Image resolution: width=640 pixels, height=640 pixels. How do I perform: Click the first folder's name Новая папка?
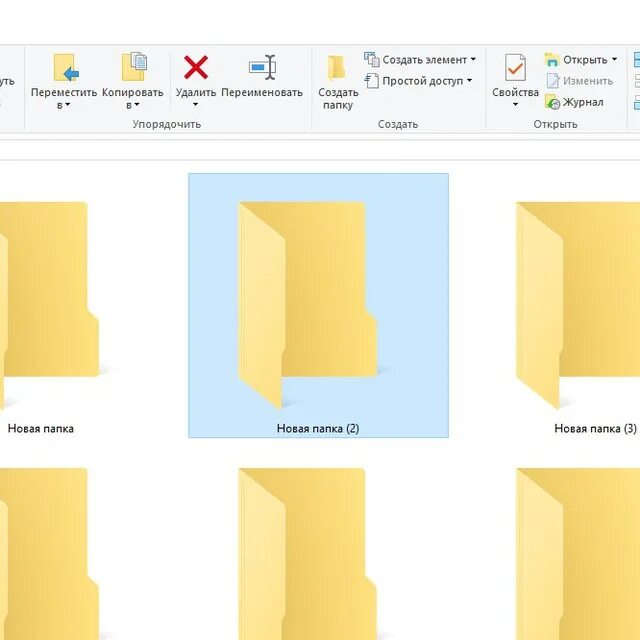click(41, 429)
